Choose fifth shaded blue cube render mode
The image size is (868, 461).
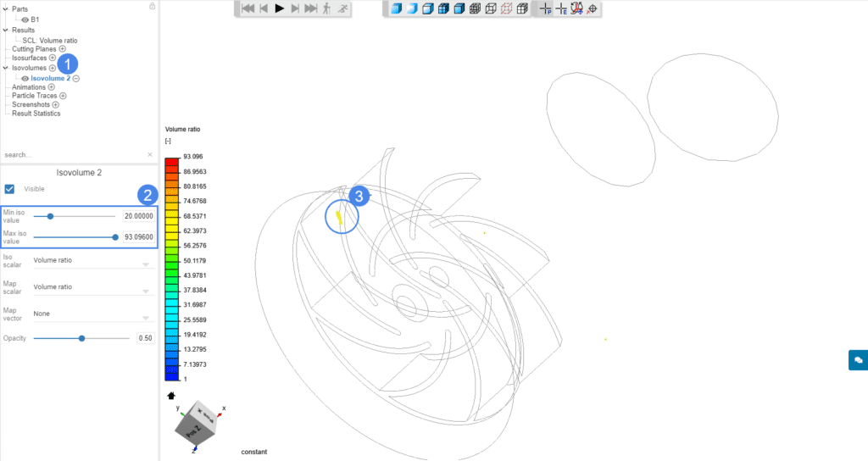tap(459, 8)
